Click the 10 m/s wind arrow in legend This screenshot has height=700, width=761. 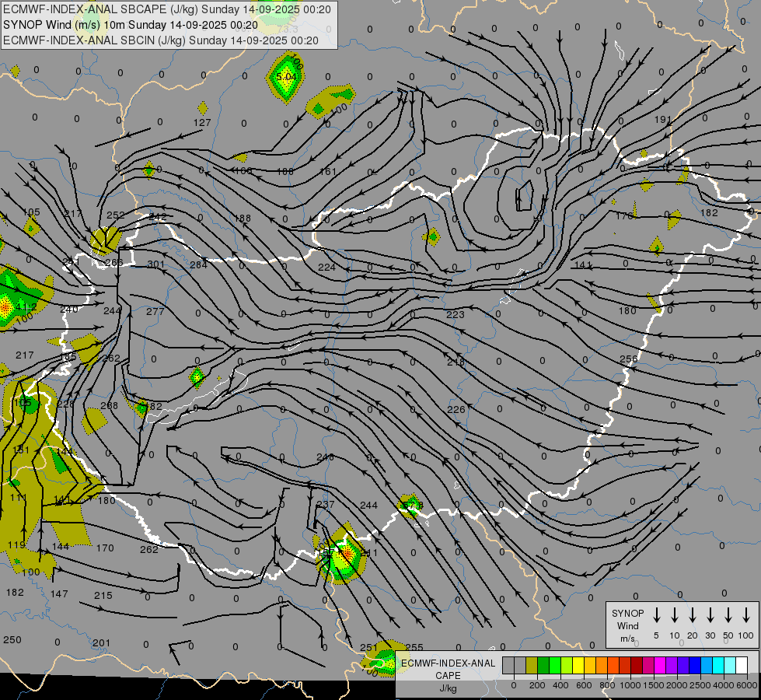point(675,615)
